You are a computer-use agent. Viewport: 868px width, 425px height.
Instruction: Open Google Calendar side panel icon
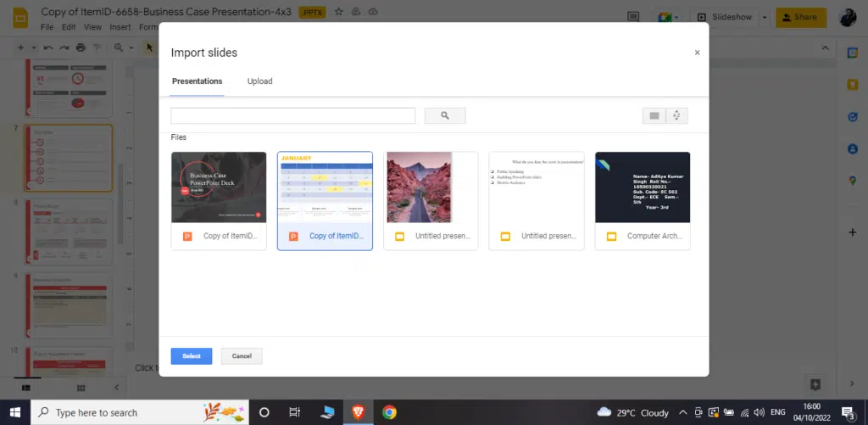pyautogui.click(x=853, y=53)
